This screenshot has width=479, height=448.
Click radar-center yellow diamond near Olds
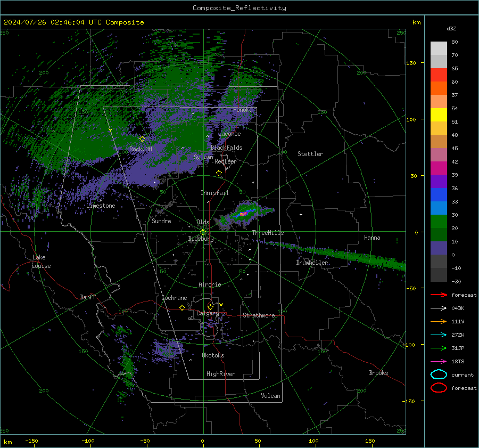[203, 232]
